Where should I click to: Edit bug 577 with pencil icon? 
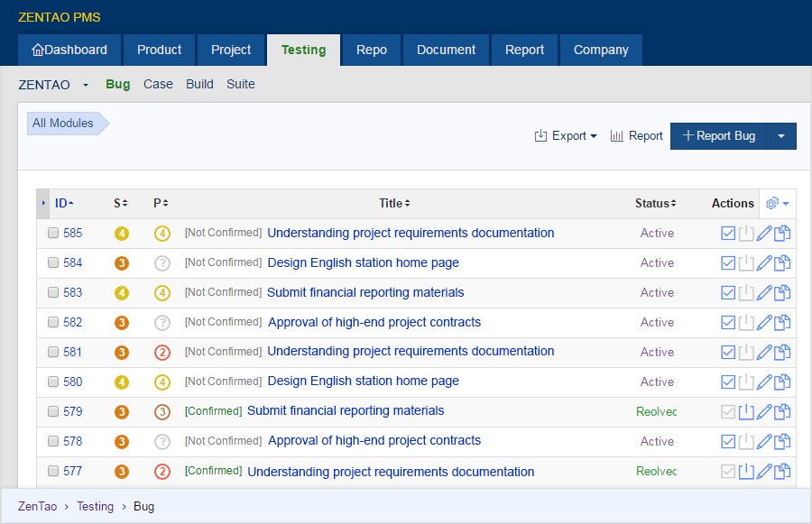point(764,472)
